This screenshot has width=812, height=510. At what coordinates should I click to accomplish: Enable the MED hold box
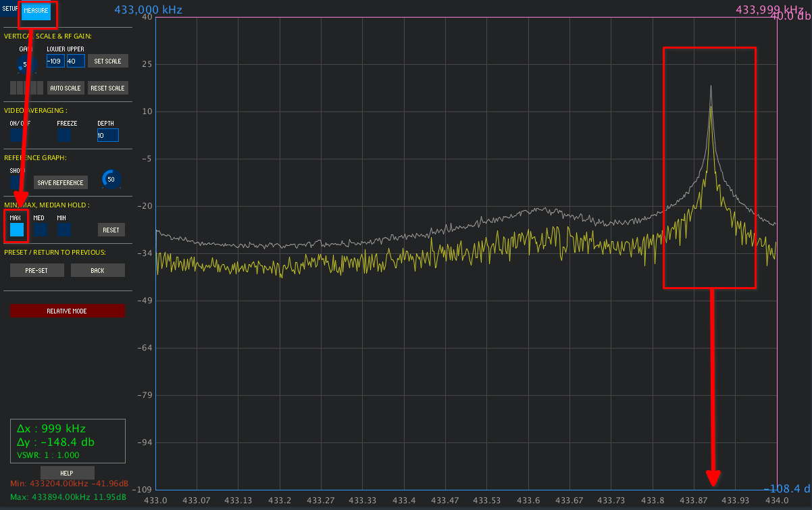coord(41,230)
